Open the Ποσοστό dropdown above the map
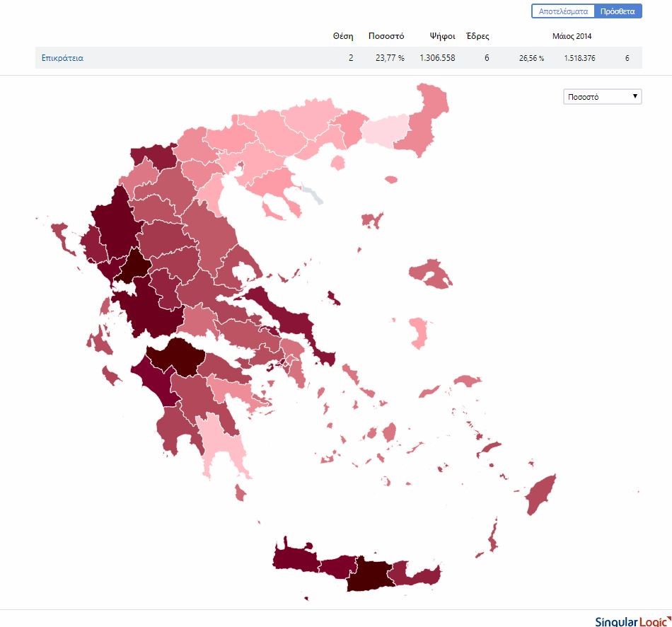This screenshot has width=672, height=627. (602, 96)
